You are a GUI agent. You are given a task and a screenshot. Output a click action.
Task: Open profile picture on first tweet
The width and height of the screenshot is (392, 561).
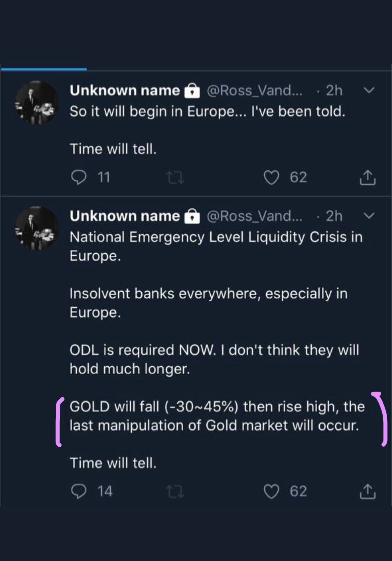(x=37, y=103)
